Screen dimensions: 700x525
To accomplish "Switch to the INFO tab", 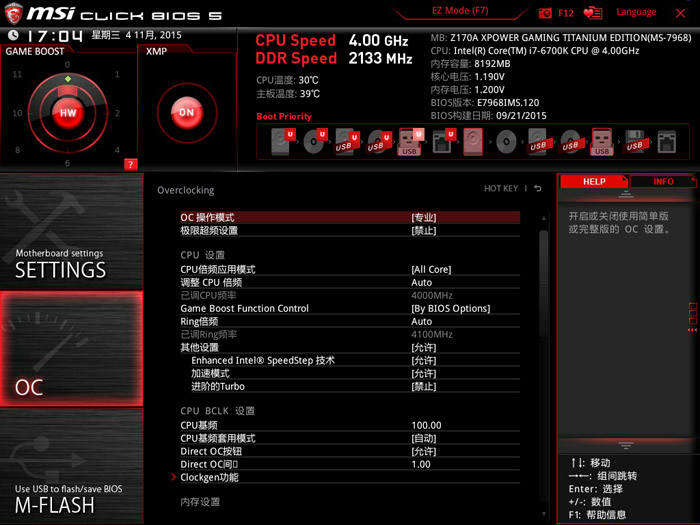I will tap(663, 182).
